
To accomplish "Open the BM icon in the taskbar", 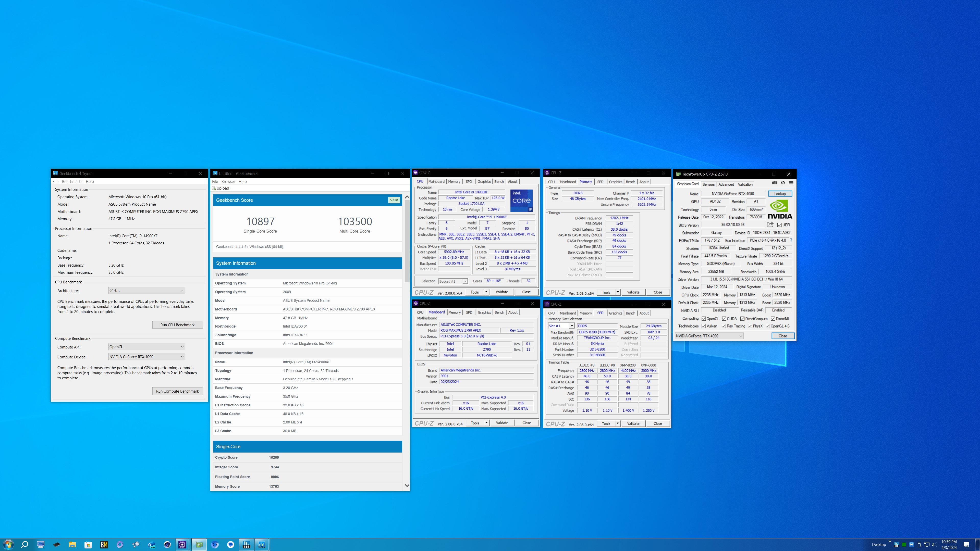I will point(104,545).
